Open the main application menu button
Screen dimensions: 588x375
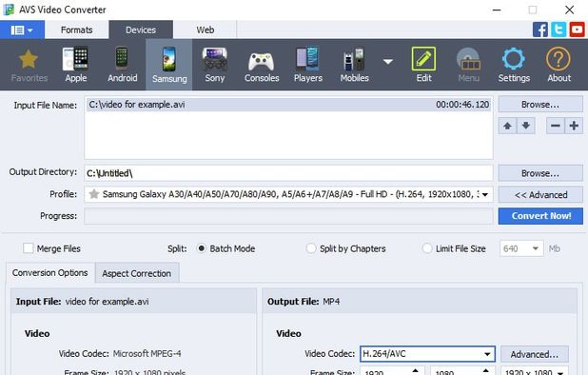click(x=22, y=30)
